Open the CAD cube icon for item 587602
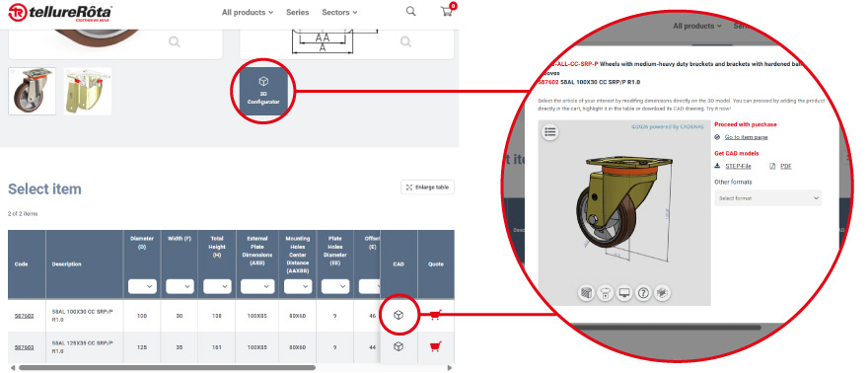 [398, 315]
